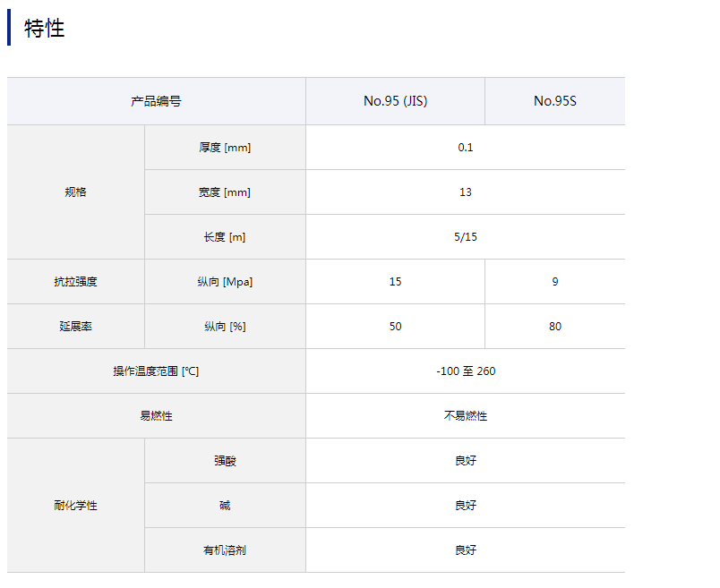Image resolution: width=720 pixels, height=588 pixels.
Task: Select the 产品编号 header cell
Action: (x=156, y=101)
